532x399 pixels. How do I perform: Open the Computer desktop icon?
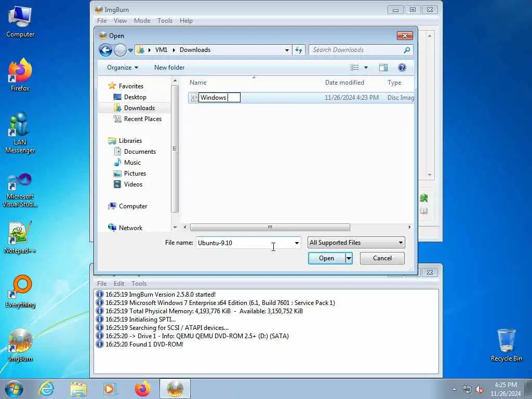click(x=20, y=22)
